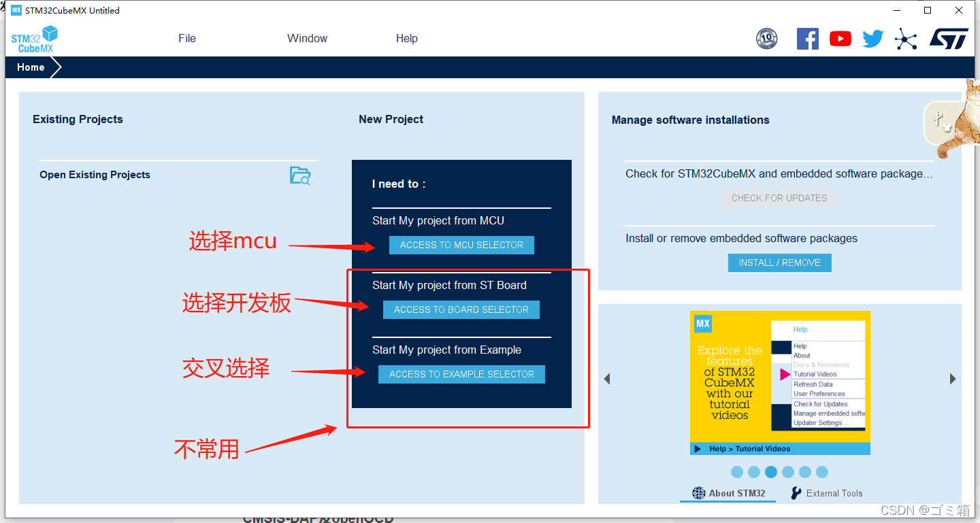Click ACCESS TO MCU SELECTOR button
Screen dimensions: 980x523
pyautogui.click(x=461, y=245)
